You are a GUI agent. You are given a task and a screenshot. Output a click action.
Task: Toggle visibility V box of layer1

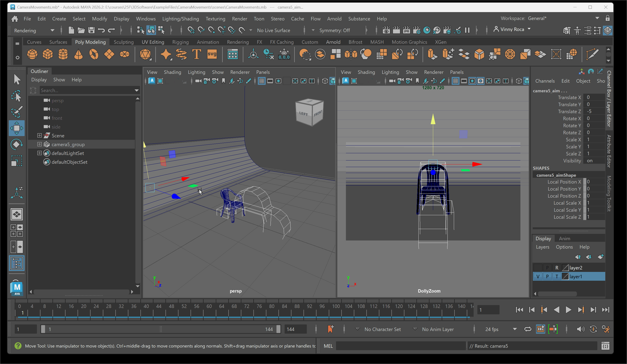tap(538, 277)
